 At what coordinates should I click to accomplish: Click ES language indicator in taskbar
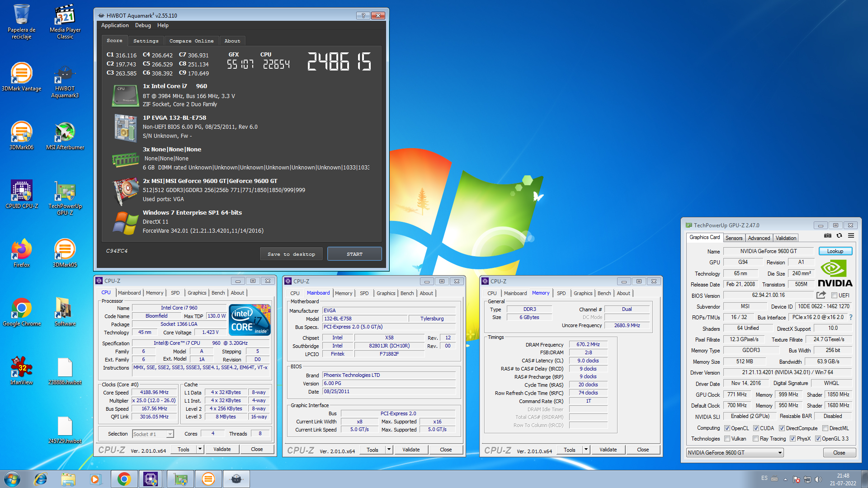pyautogui.click(x=764, y=478)
